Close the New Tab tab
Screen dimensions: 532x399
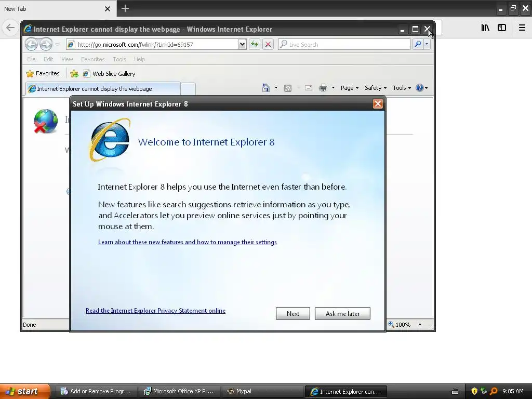tap(108, 9)
